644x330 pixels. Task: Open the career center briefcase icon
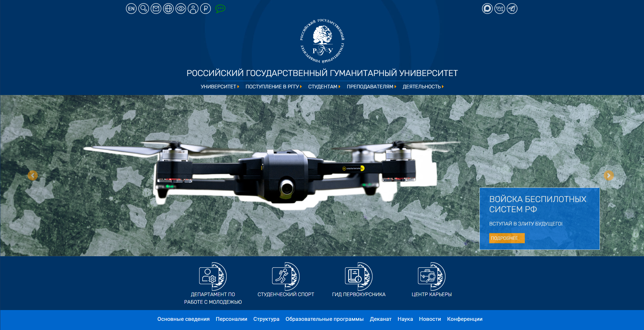(432, 276)
